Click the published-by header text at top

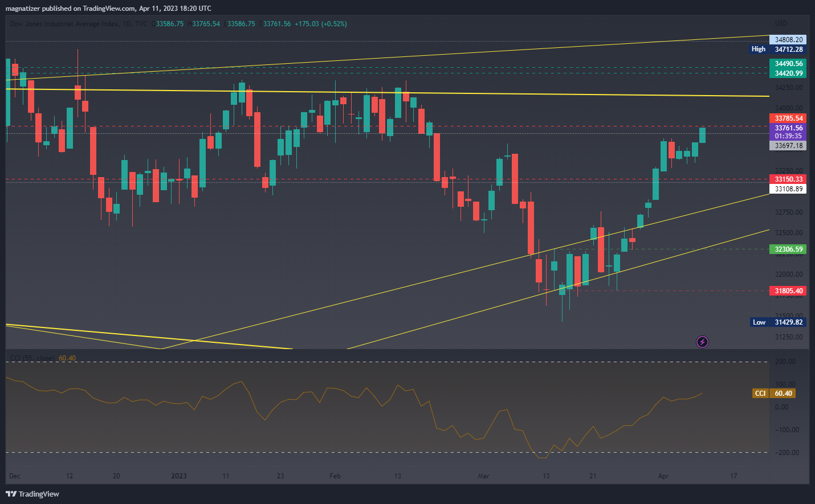[108, 9]
